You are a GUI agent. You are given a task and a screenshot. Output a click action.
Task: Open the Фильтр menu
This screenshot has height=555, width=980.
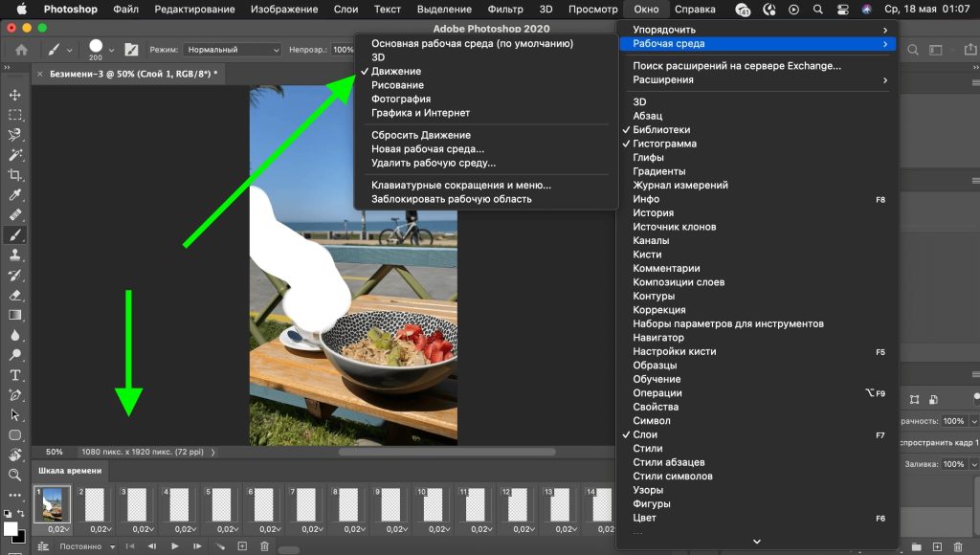coord(505,10)
